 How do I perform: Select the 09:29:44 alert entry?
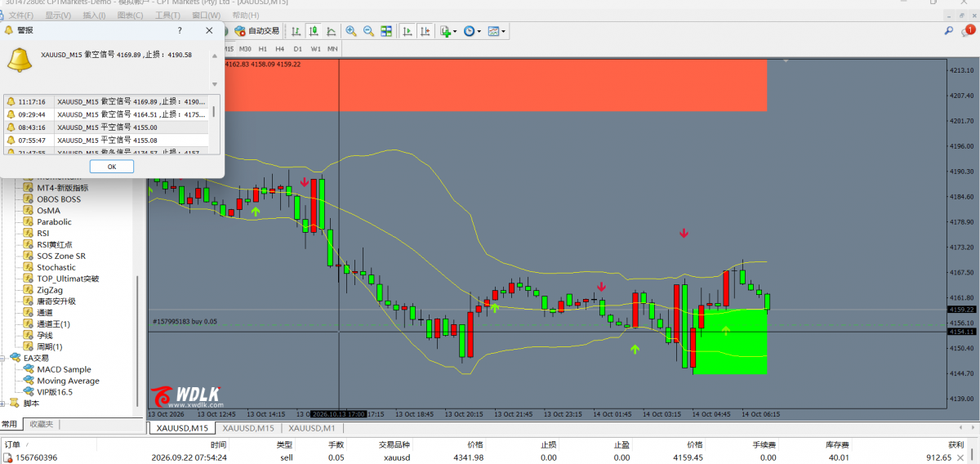106,114
